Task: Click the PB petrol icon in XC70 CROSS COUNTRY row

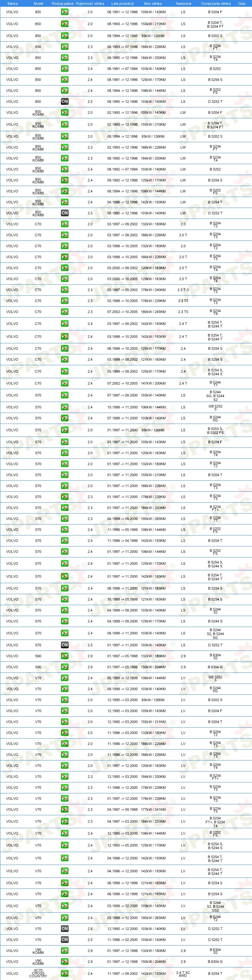Action: (65, 974)
